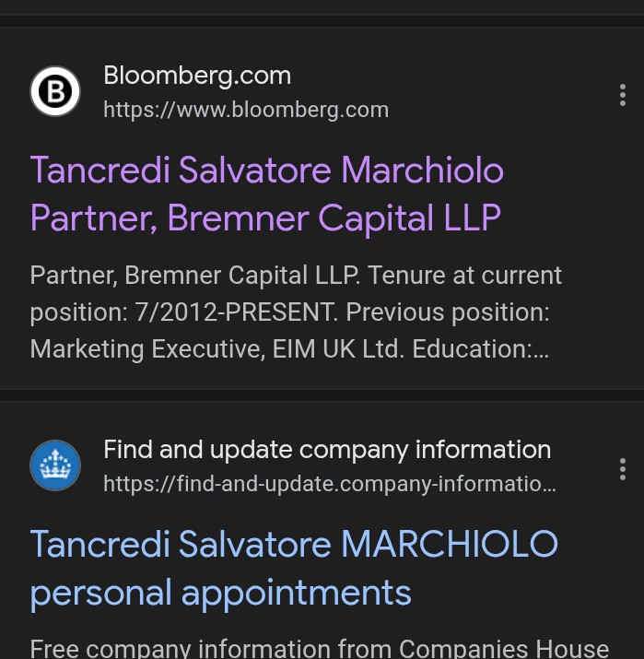Click the word "MARCHIOLO" in blue title
Screen dimensions: 644x659
point(450,544)
